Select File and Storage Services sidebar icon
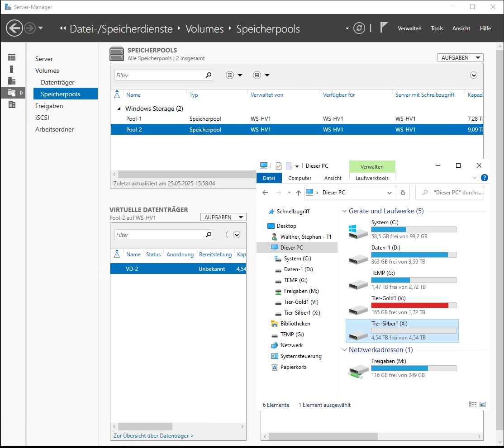Viewport: 504px width, 448px height. [12, 93]
